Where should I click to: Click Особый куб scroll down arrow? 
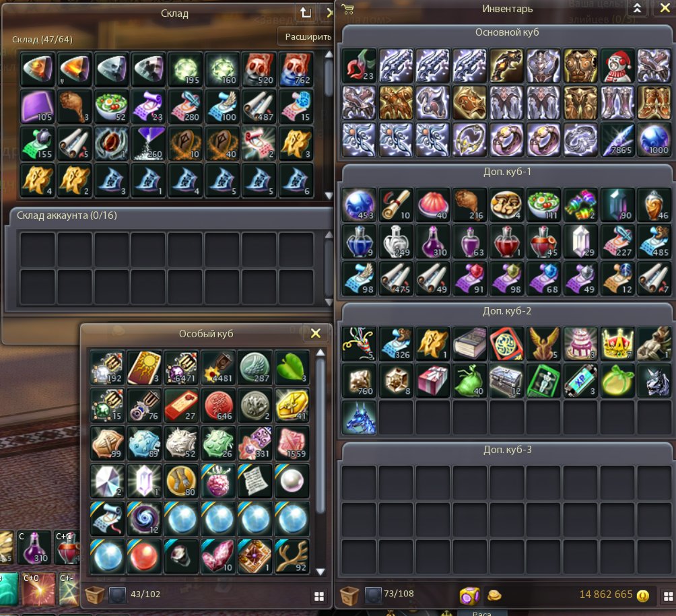[320, 572]
